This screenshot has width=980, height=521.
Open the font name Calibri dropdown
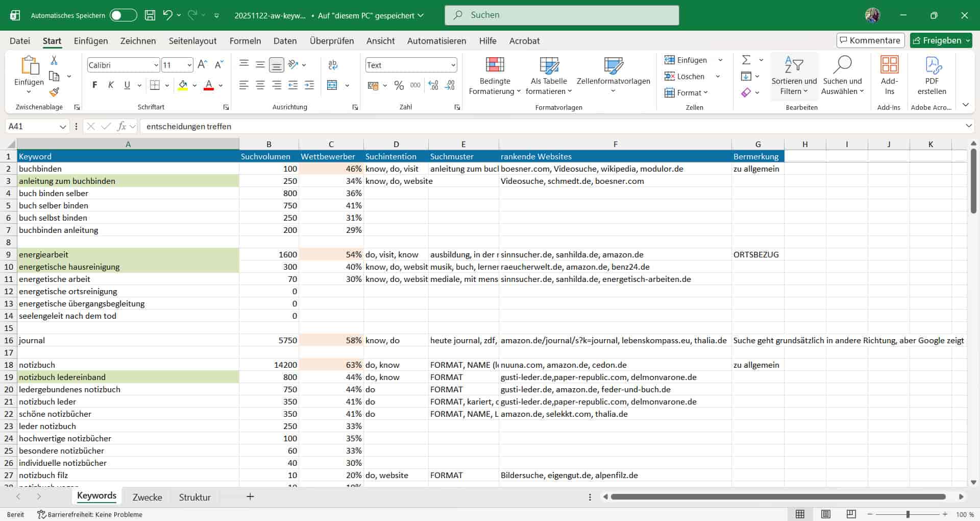click(x=156, y=65)
